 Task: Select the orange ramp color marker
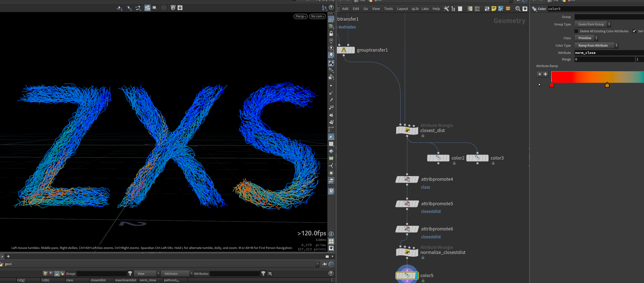(x=607, y=85)
